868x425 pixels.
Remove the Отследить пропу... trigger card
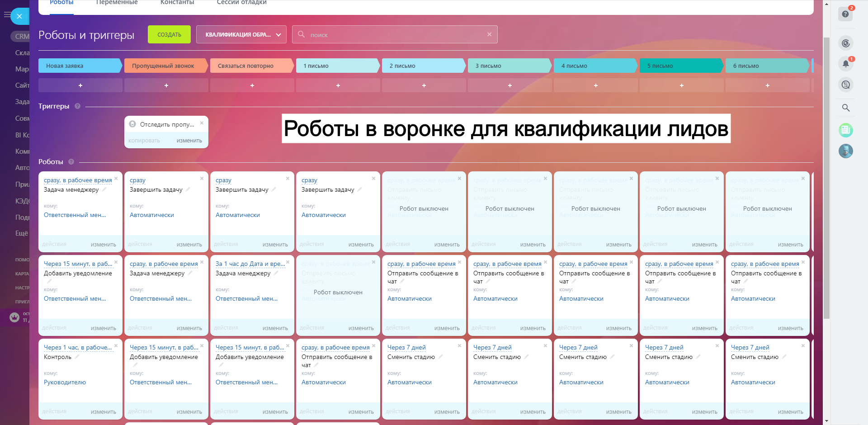point(202,123)
